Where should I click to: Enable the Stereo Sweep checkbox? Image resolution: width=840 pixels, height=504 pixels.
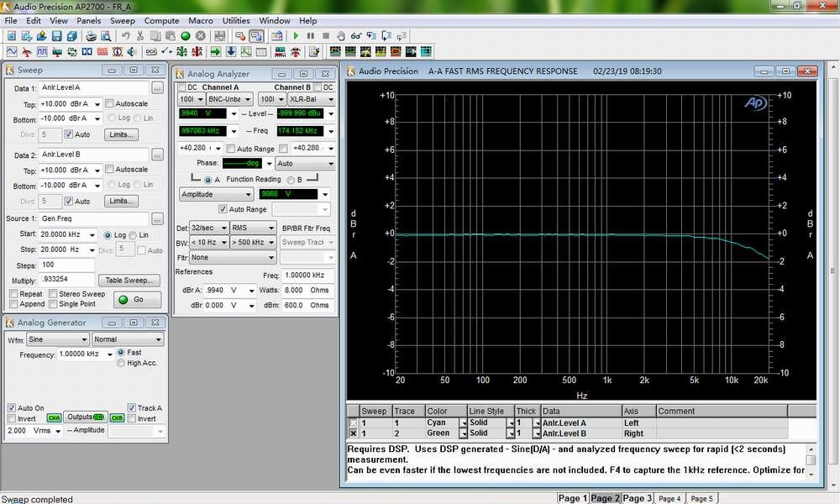click(x=53, y=293)
